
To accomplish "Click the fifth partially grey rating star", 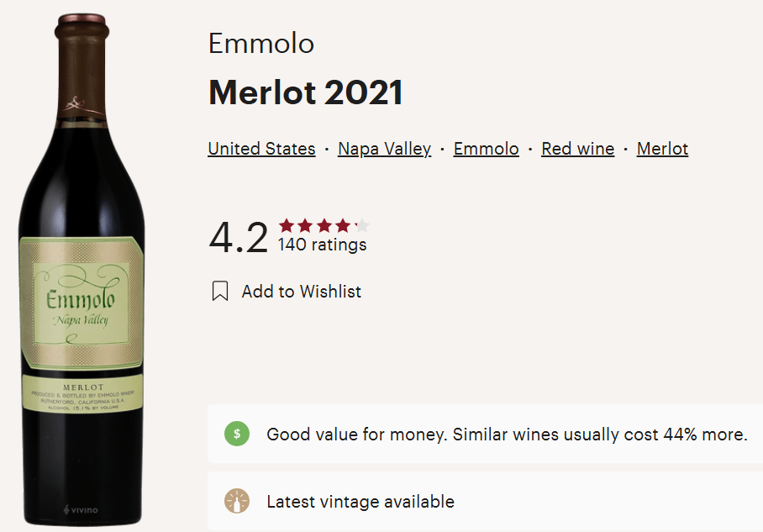I will coord(362,225).
